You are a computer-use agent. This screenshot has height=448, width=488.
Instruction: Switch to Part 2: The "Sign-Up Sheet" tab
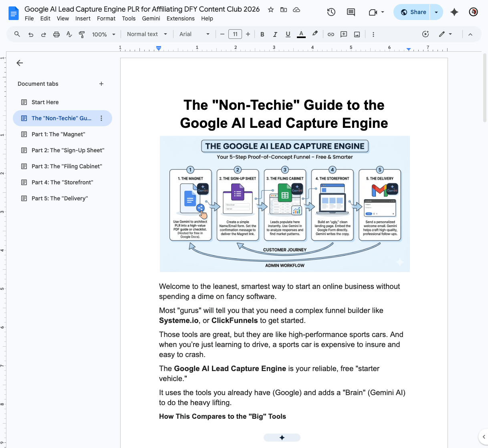pyautogui.click(x=63, y=150)
